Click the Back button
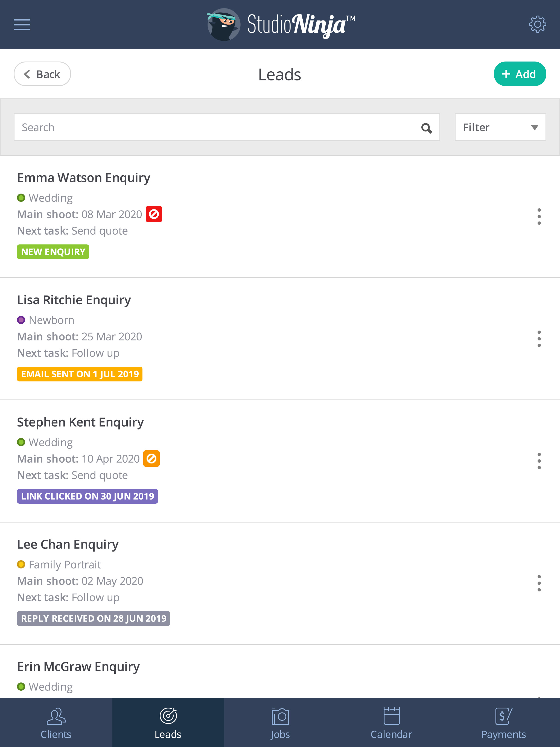 click(x=42, y=74)
